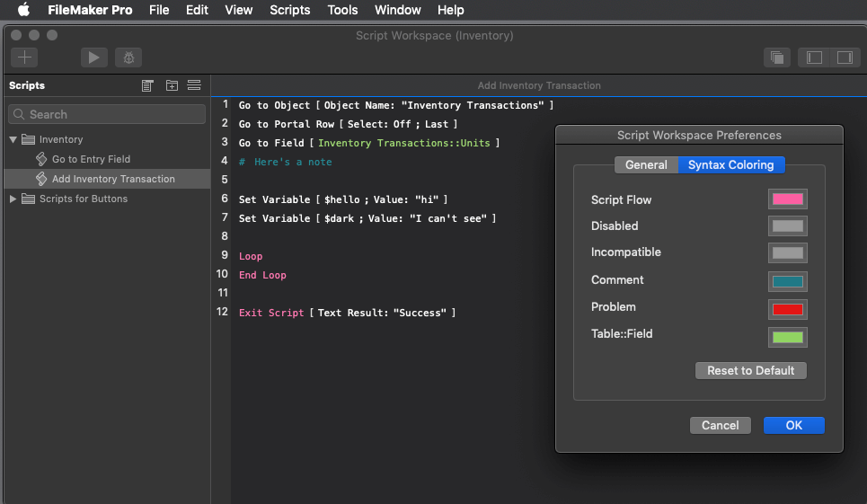Click the Reset to Default button

(751, 370)
